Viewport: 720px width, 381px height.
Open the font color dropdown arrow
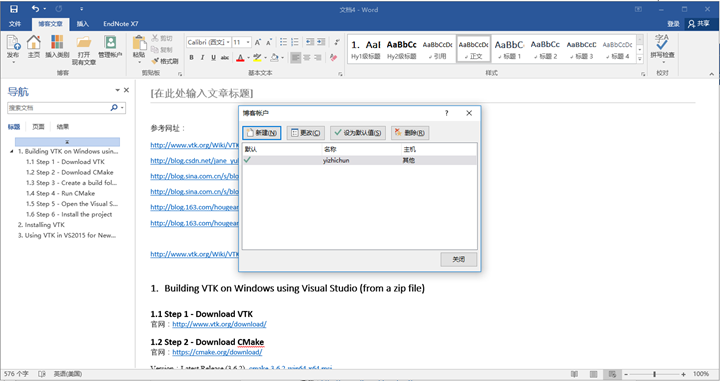click(x=248, y=58)
